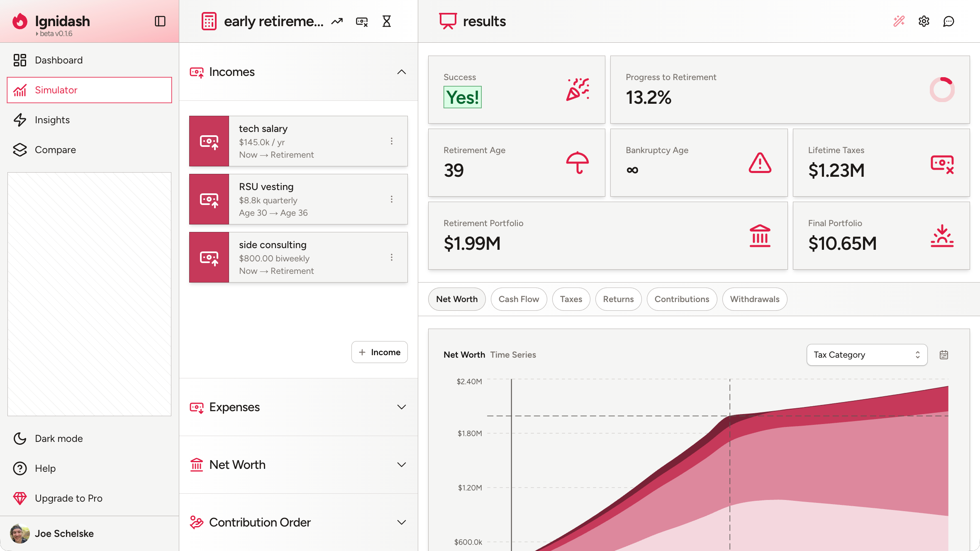Switch to the Withdrawals tab
Screen dimensions: 980x551
click(x=754, y=299)
